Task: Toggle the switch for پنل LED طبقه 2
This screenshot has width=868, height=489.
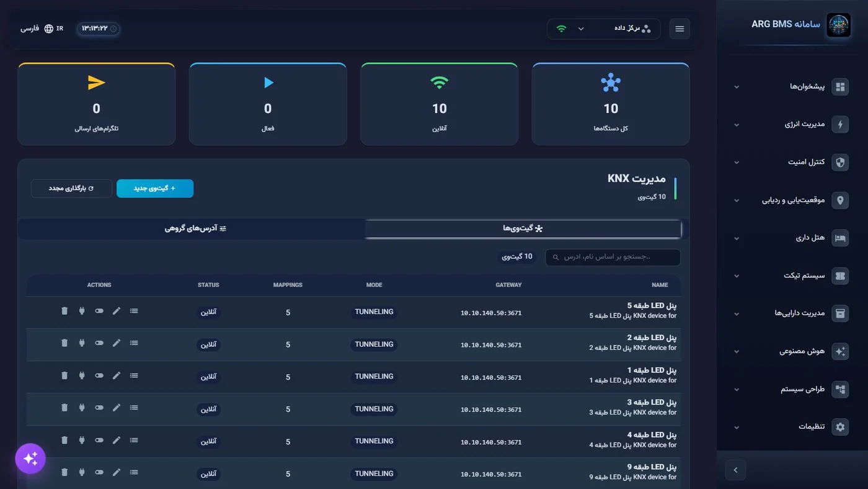Action: pyautogui.click(x=99, y=343)
